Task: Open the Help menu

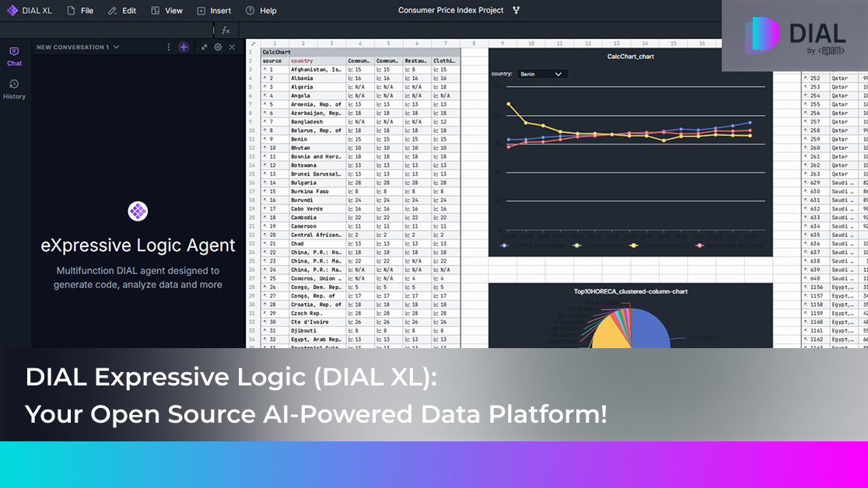Action: click(261, 11)
